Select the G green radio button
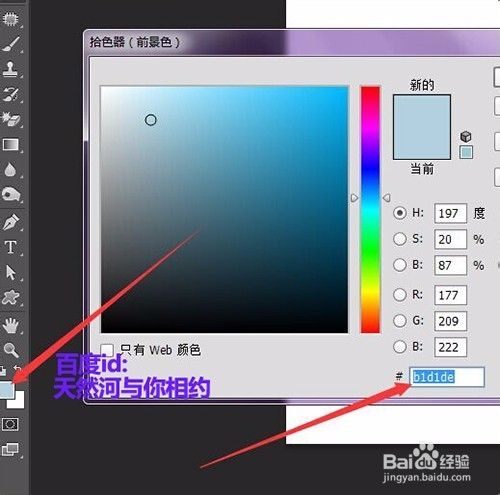This screenshot has height=495, width=500. click(x=400, y=321)
